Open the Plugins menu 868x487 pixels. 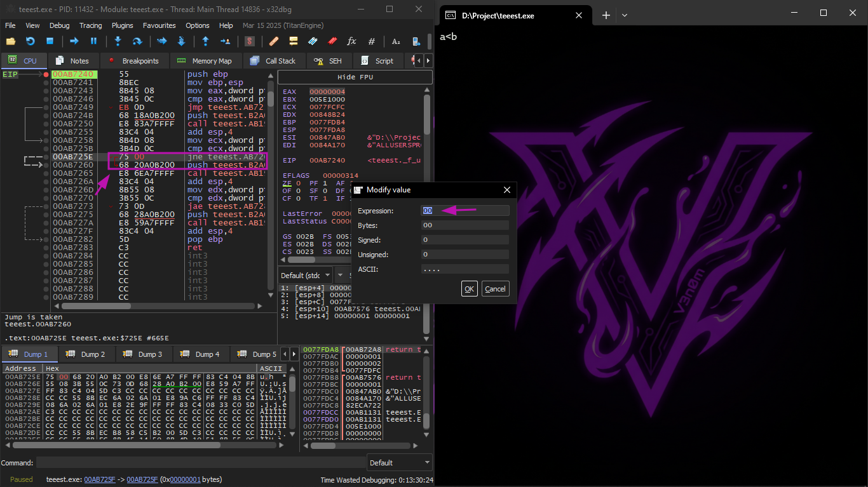pos(122,25)
